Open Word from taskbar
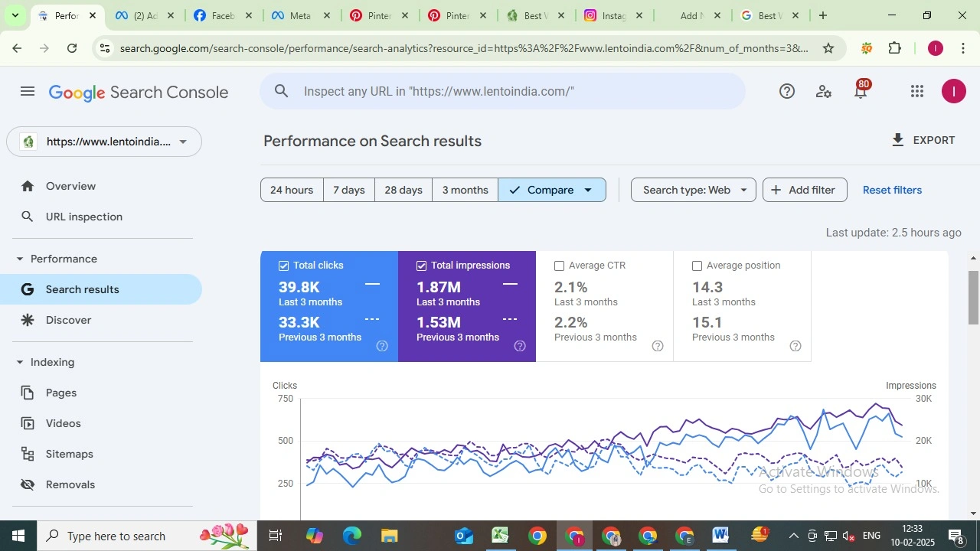 tap(720, 536)
